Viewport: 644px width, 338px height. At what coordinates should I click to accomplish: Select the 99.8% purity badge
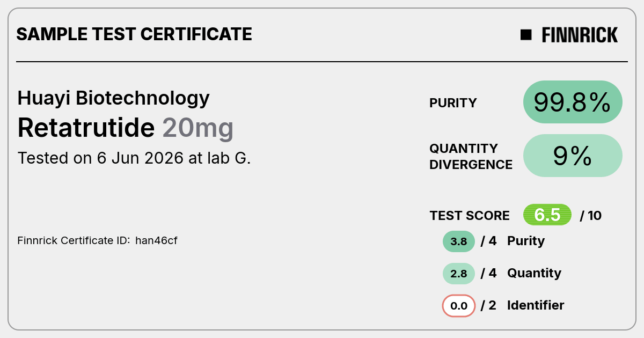tap(573, 102)
